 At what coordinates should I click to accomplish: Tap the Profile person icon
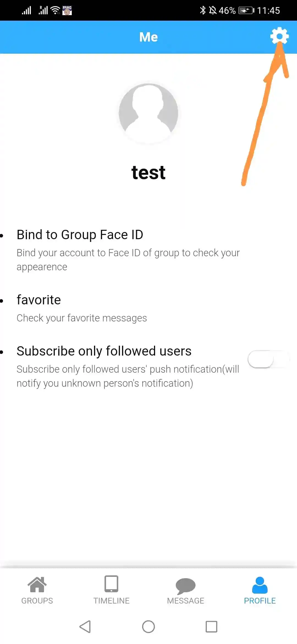[x=260, y=585]
